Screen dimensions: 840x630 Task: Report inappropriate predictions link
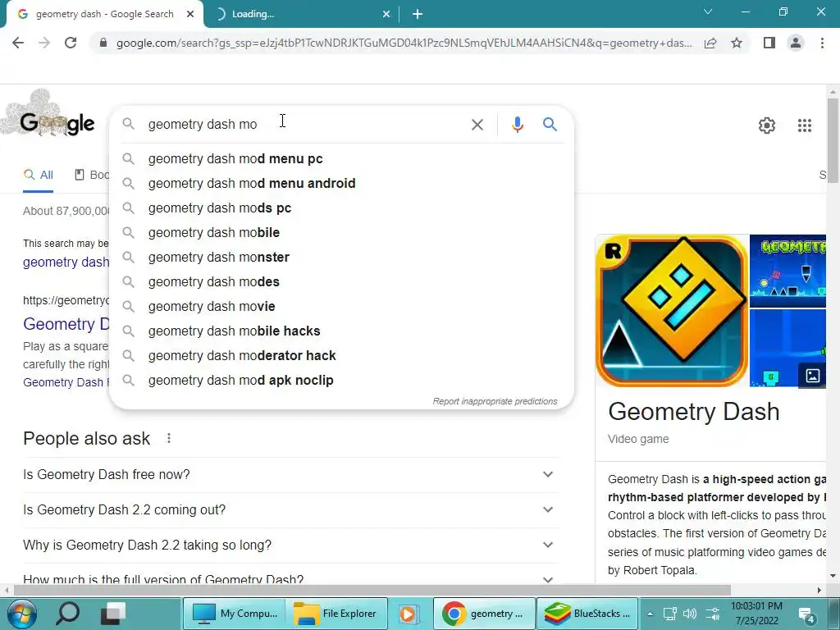(x=495, y=401)
